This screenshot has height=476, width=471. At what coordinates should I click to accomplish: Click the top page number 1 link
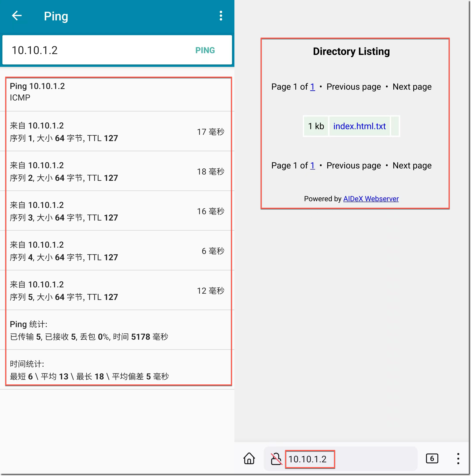312,87
